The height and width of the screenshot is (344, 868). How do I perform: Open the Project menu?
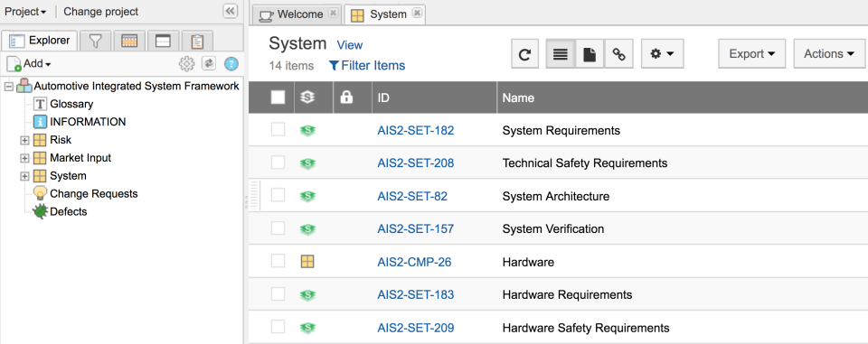[25, 12]
